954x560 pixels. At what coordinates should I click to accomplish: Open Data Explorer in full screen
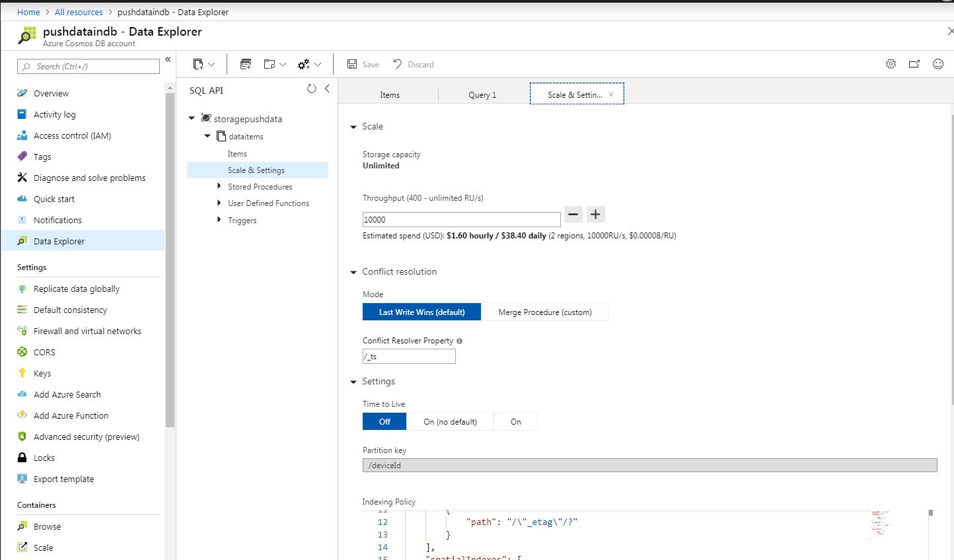[x=914, y=64]
